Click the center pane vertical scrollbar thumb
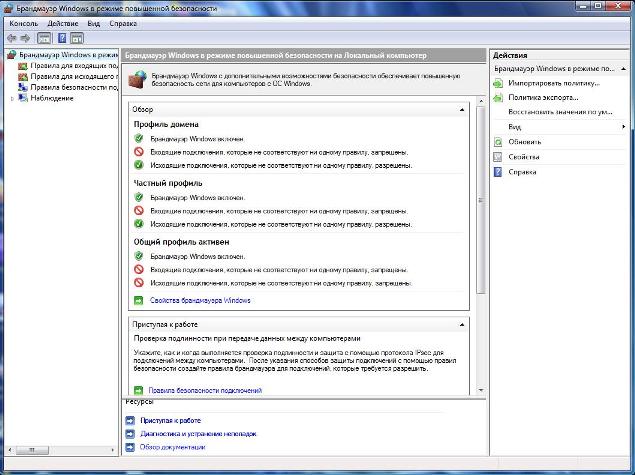 [x=481, y=200]
